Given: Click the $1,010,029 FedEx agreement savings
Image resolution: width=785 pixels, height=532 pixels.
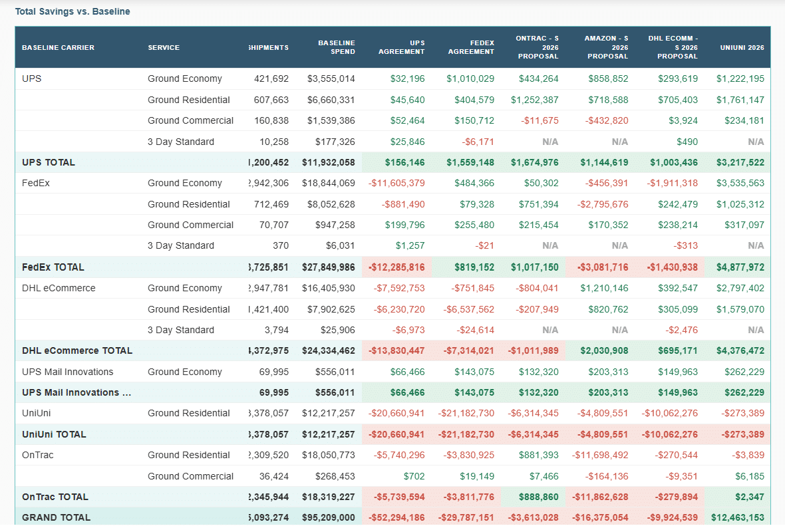Looking at the screenshot, I should tap(470, 78).
